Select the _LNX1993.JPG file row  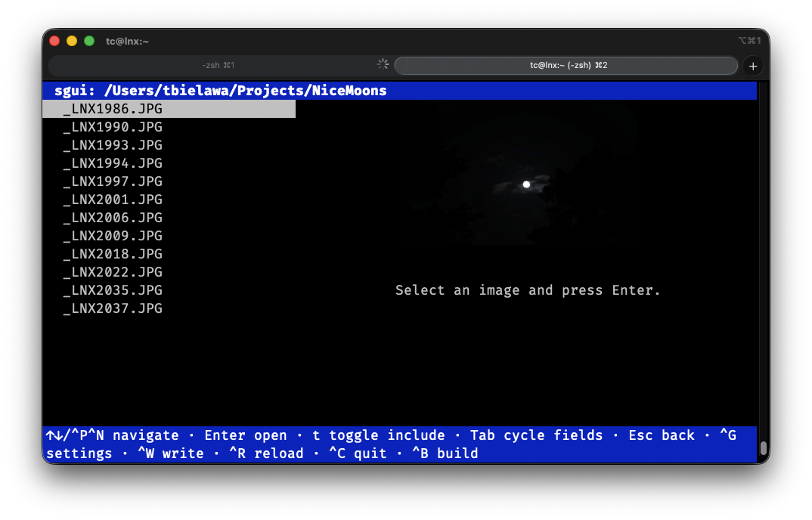[169, 145]
